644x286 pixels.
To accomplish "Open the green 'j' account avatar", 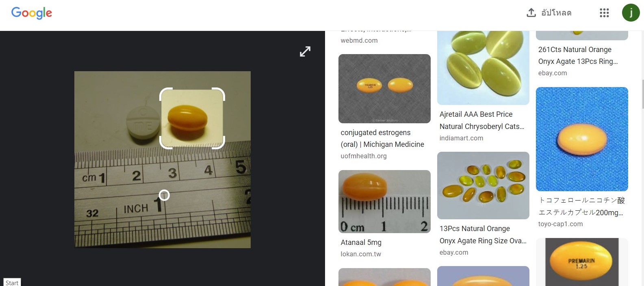I will click(631, 13).
